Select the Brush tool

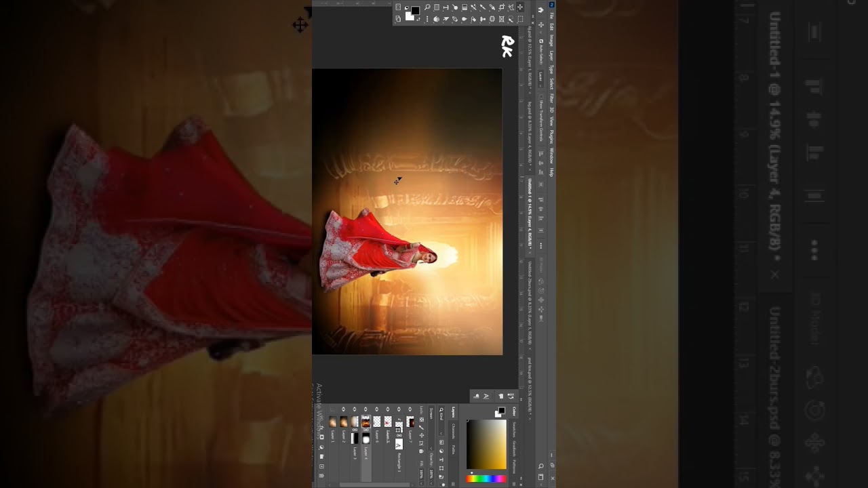[483, 7]
